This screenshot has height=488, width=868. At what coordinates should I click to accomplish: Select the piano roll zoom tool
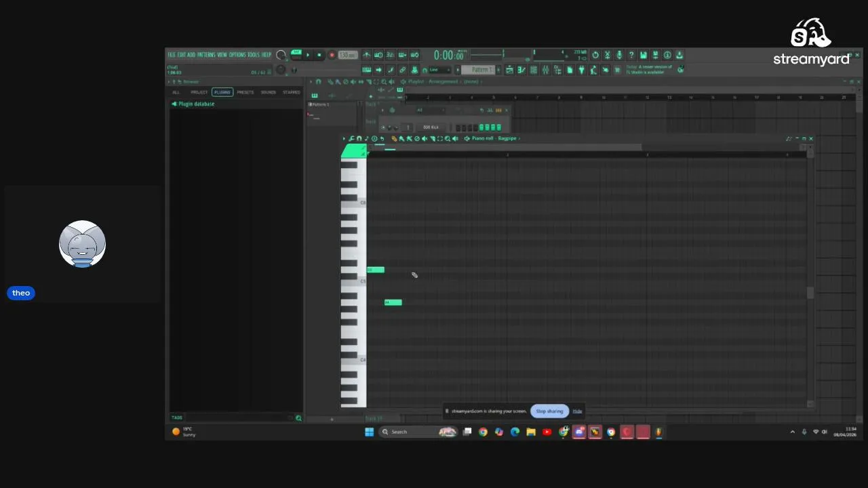click(448, 138)
